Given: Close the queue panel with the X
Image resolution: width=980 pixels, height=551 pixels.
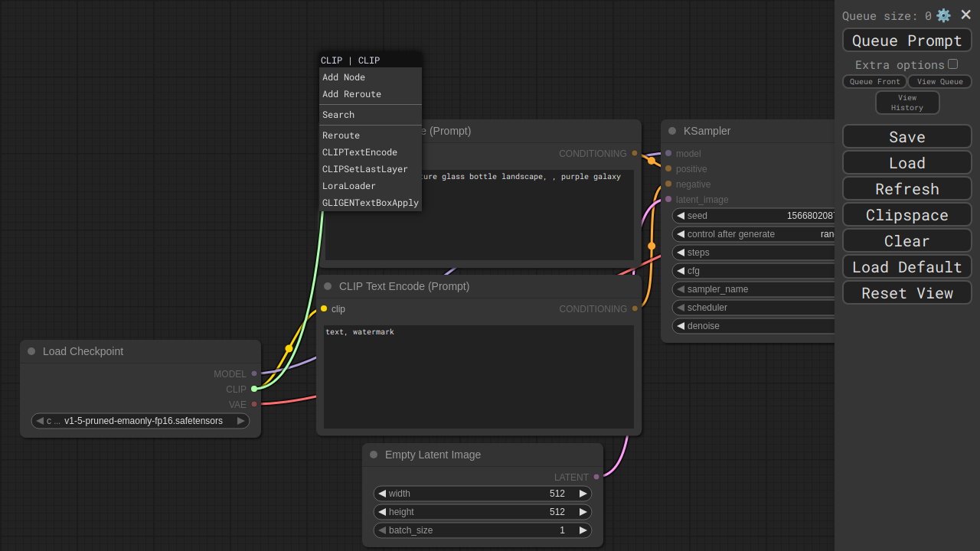Looking at the screenshot, I should tap(965, 15).
